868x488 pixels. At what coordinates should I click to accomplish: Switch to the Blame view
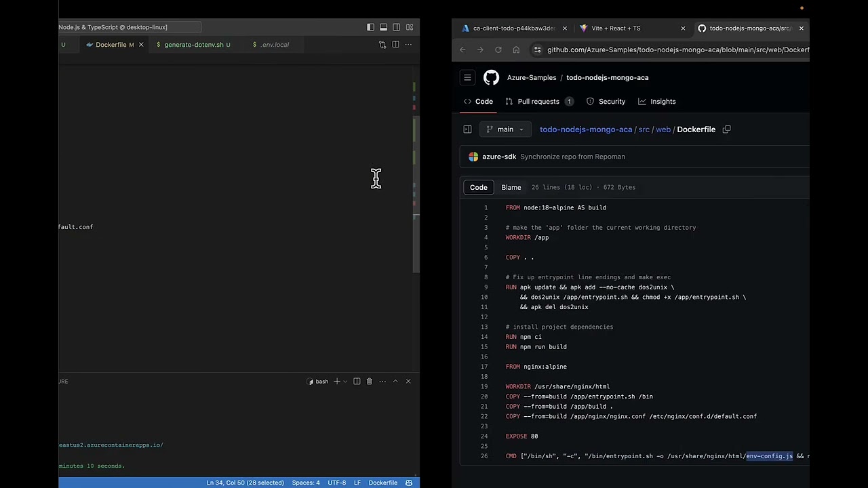click(x=511, y=188)
